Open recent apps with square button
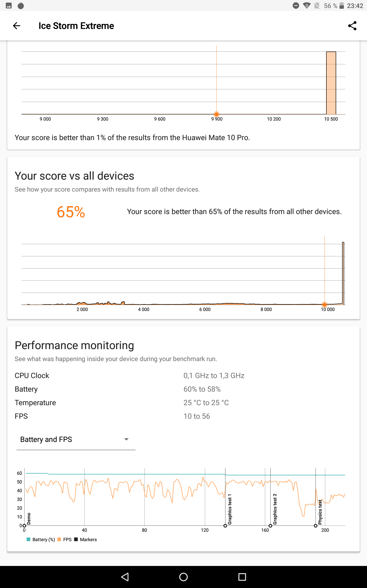 tap(242, 577)
